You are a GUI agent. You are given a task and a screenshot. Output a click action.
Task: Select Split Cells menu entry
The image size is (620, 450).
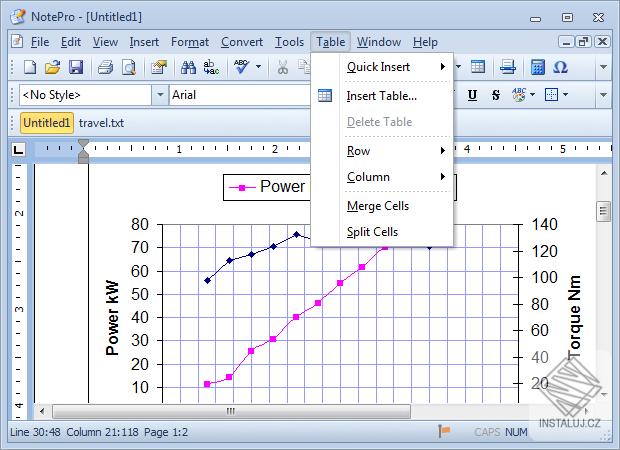pyautogui.click(x=382, y=232)
